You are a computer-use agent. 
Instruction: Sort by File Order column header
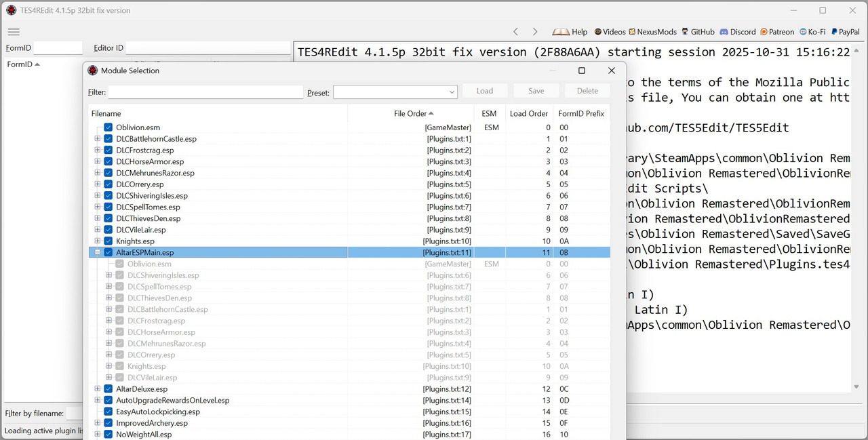(411, 113)
